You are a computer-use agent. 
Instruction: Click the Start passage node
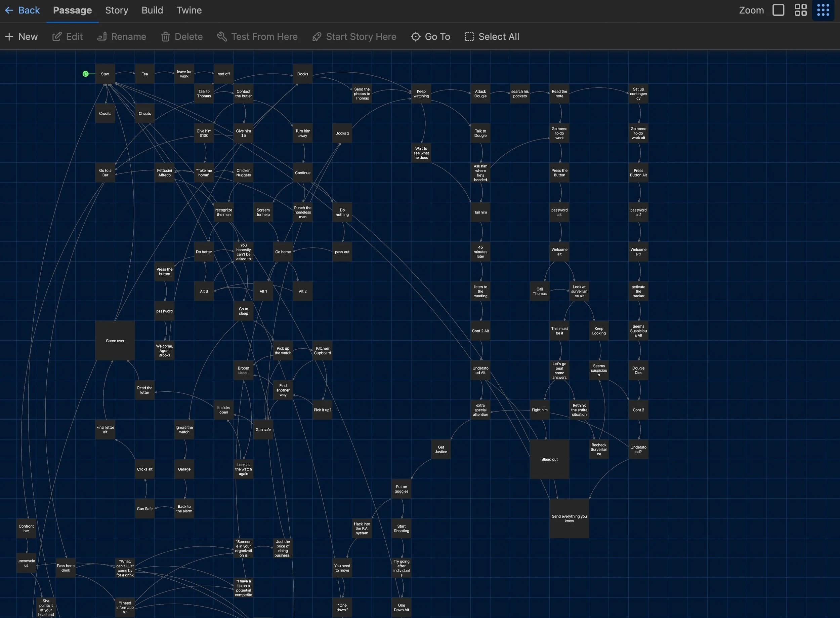[x=105, y=74]
